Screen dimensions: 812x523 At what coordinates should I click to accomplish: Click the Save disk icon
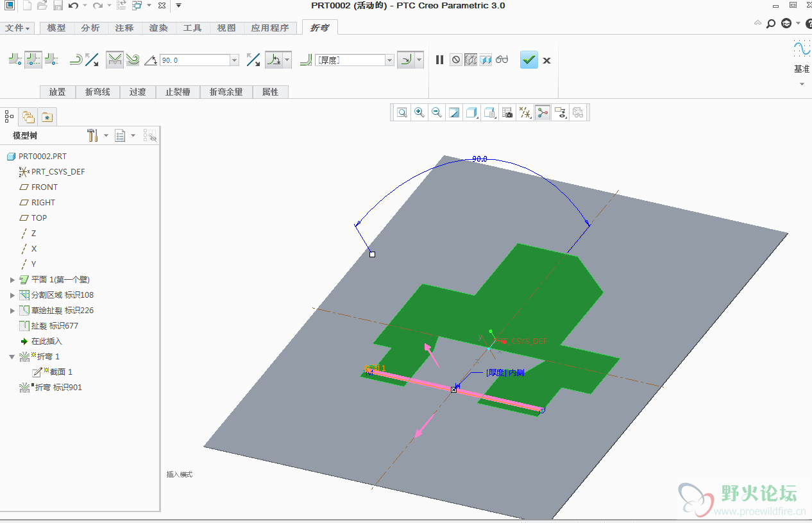click(58, 6)
